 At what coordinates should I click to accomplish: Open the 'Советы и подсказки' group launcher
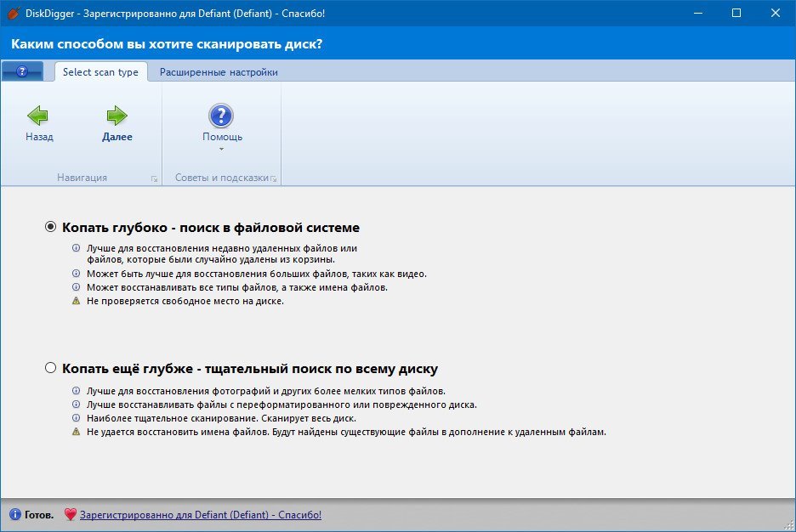tap(274, 179)
